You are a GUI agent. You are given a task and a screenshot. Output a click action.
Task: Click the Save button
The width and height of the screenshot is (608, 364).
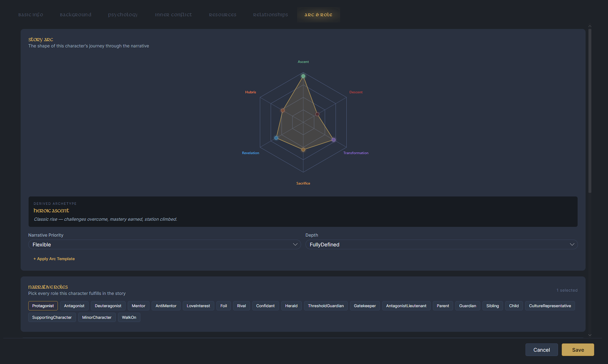coord(578,350)
